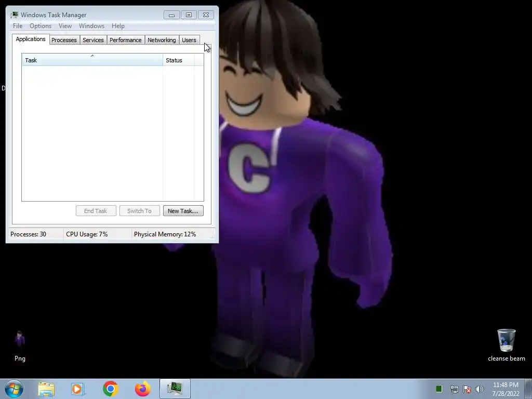
Task: Open the Options menu
Action: point(41,26)
